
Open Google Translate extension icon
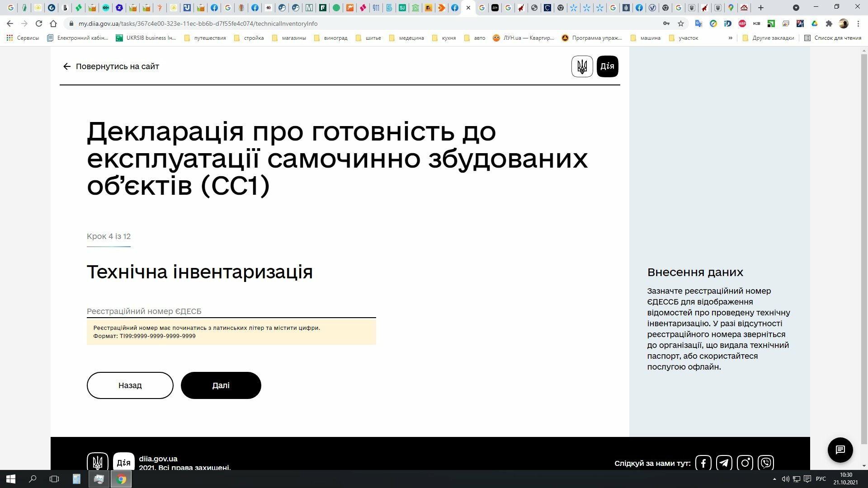point(698,23)
